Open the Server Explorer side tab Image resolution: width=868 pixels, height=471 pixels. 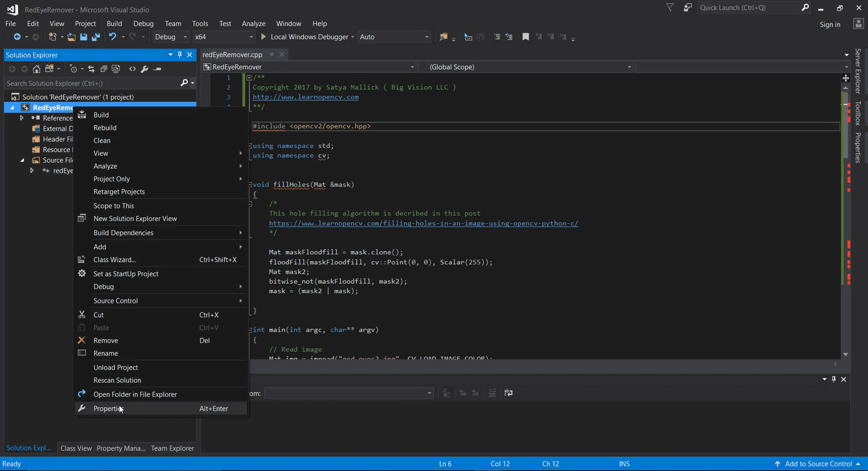pos(858,71)
